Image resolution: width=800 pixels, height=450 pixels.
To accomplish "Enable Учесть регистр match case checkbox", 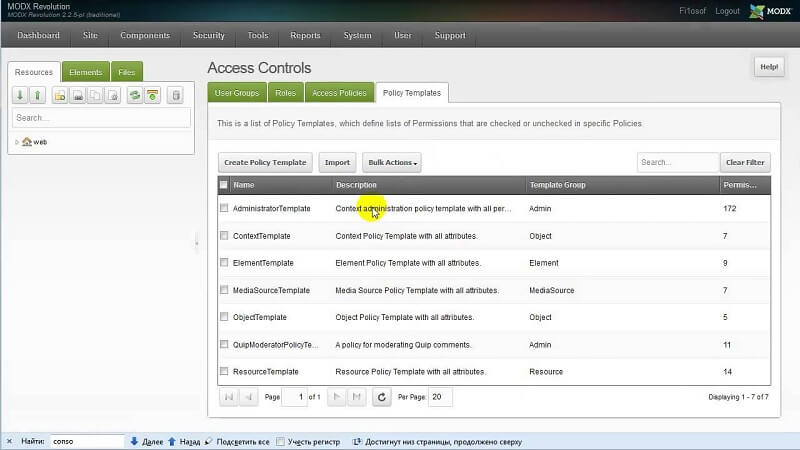I will tap(281, 442).
